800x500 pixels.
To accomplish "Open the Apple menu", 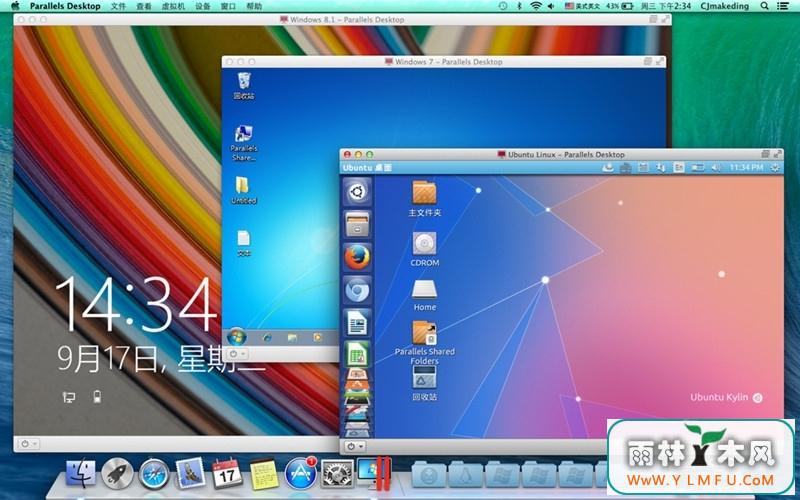I will point(15,6).
